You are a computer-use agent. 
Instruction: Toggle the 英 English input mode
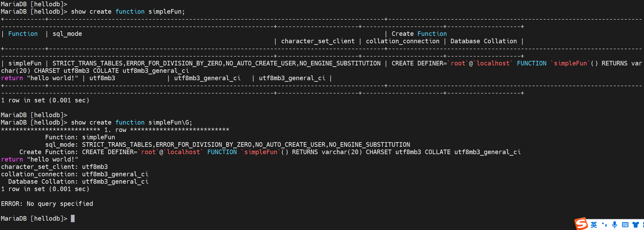594,225
